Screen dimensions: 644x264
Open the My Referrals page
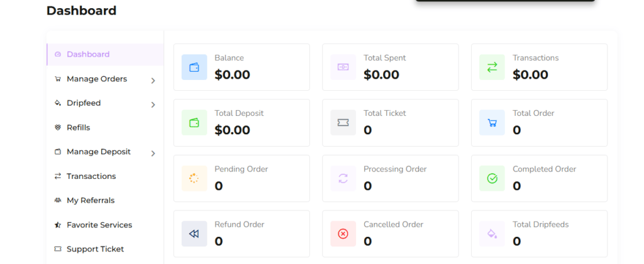pos(91,200)
